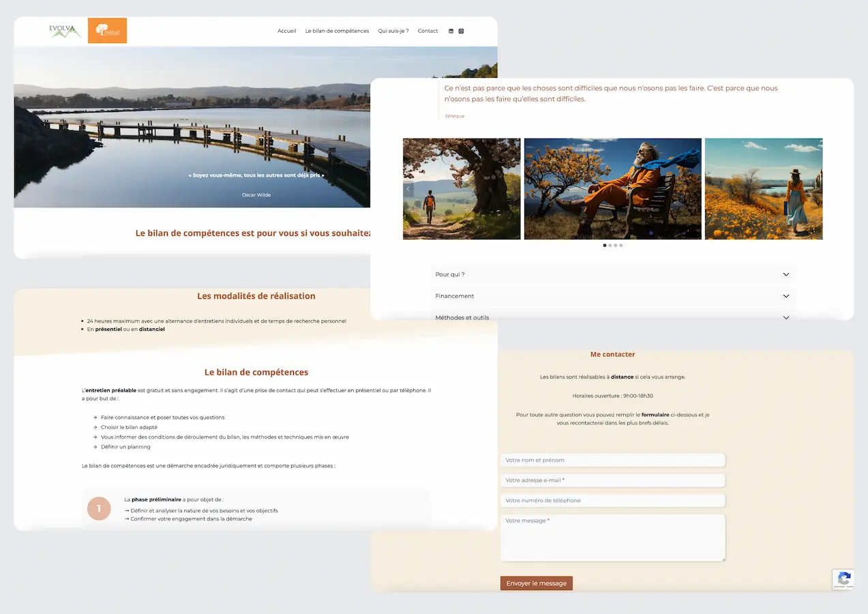Click the "Votre adresse e-mail" field

[612, 480]
